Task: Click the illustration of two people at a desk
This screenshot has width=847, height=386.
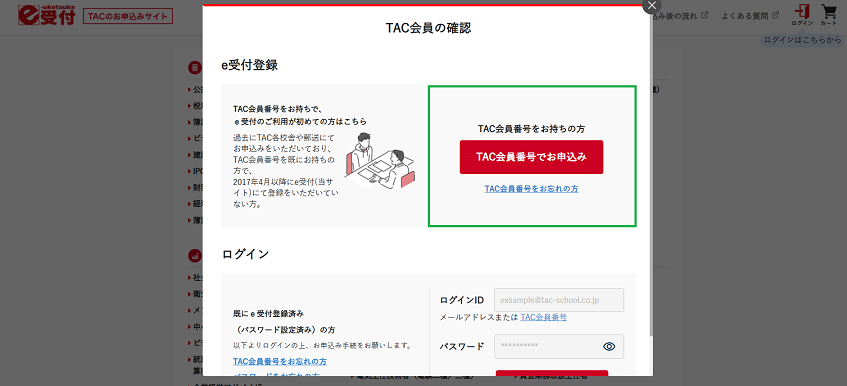Action: click(x=380, y=161)
